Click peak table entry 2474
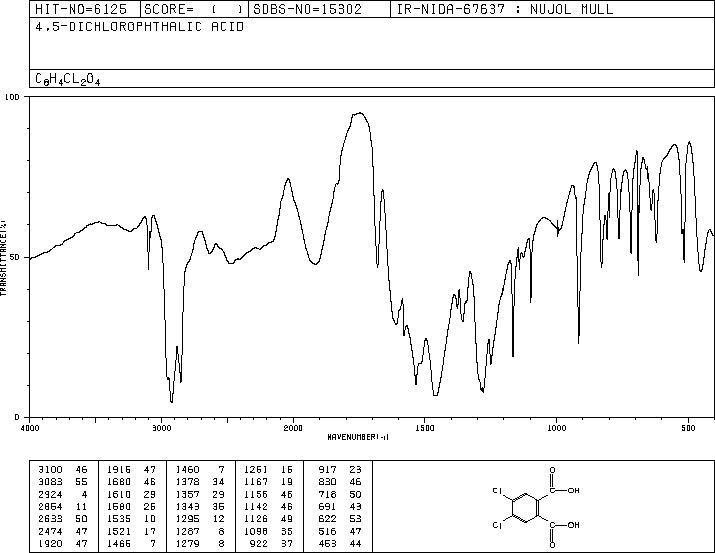The height and width of the screenshot is (553, 715). tap(62, 532)
